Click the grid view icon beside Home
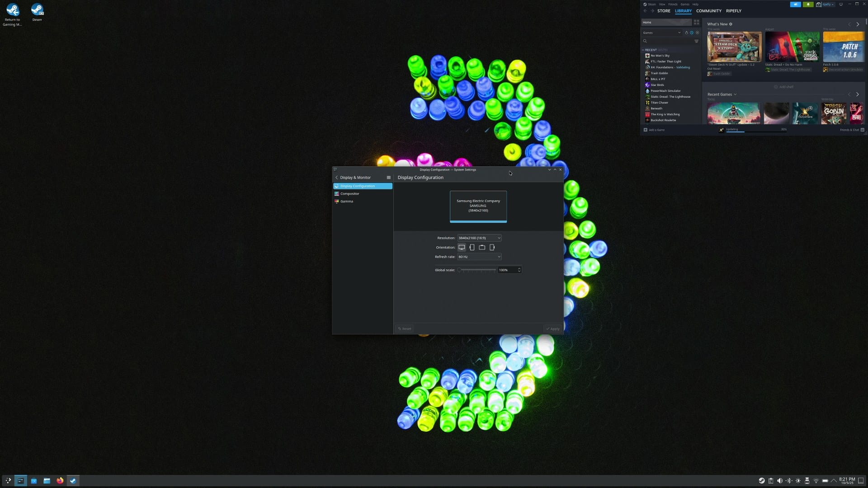 (x=697, y=22)
